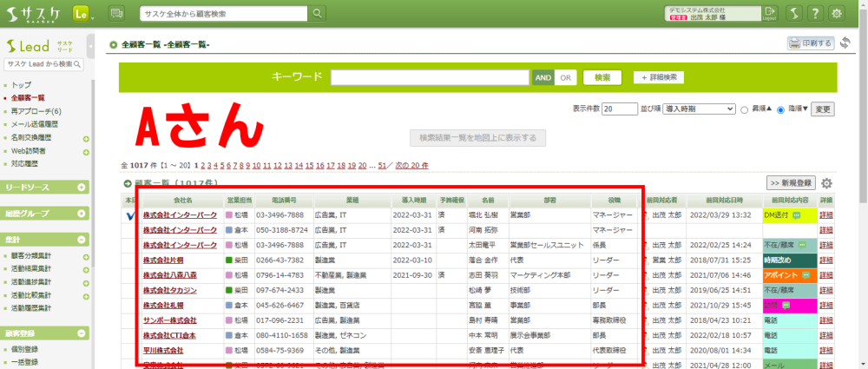Click the gear icon next to 新規登録
Screen dimensions: 868x369
tap(826, 183)
